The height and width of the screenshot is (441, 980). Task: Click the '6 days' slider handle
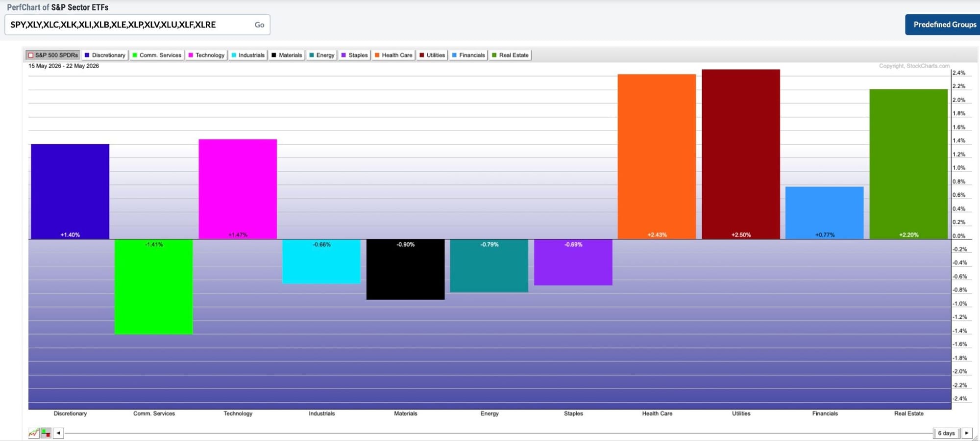pyautogui.click(x=946, y=433)
